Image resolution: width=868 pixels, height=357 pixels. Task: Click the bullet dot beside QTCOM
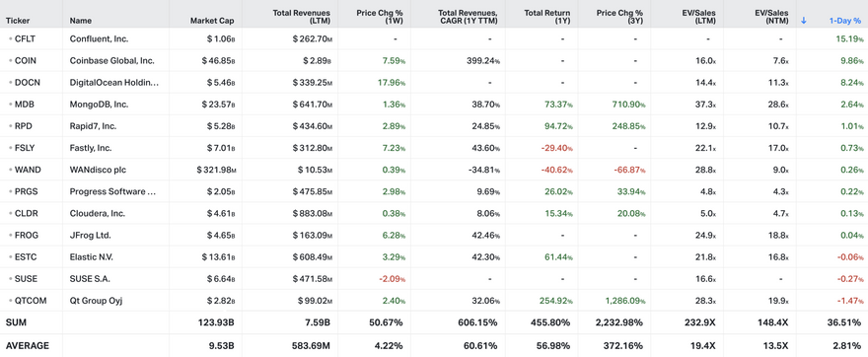[11, 301]
